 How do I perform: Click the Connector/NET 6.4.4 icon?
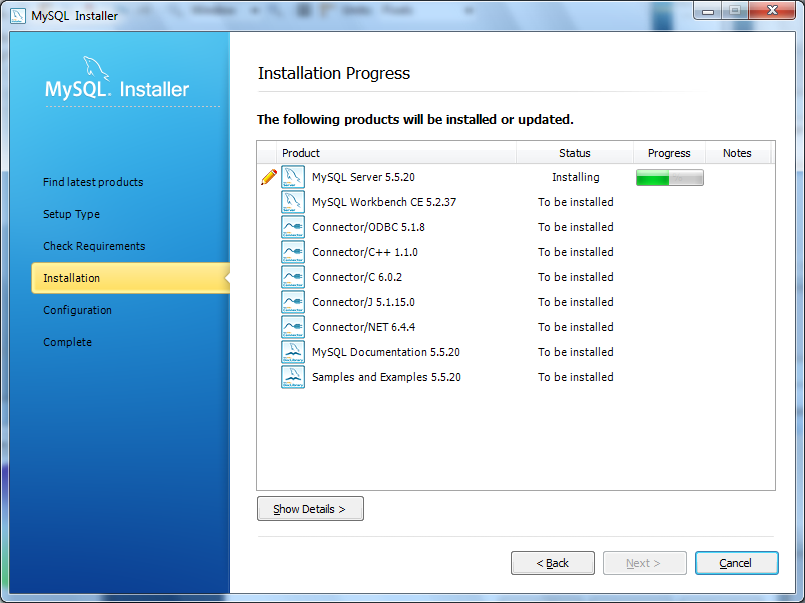(x=293, y=327)
